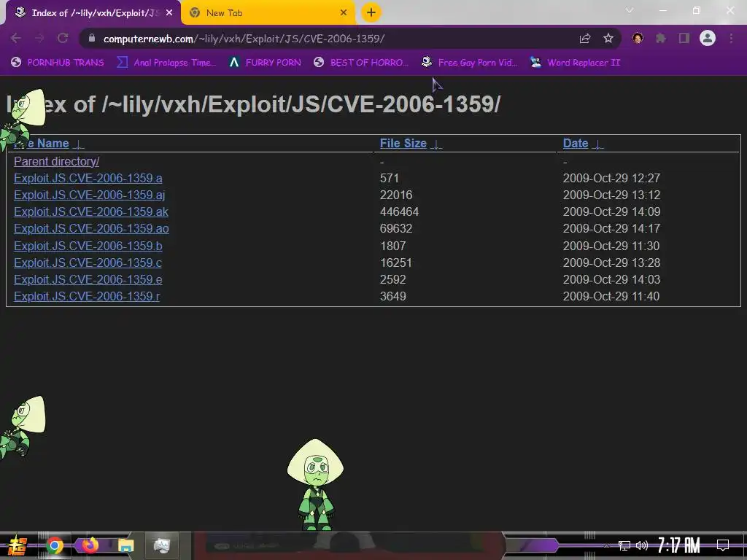Click the File Name descending arrow
747x560 pixels.
tap(79, 144)
